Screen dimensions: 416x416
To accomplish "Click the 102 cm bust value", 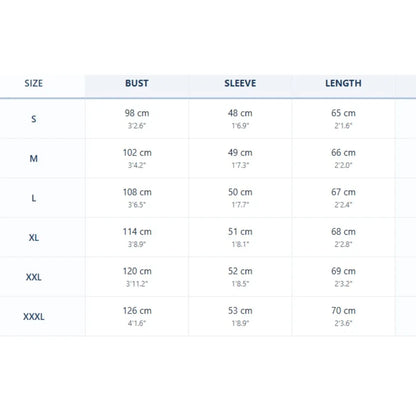I will click(137, 153).
